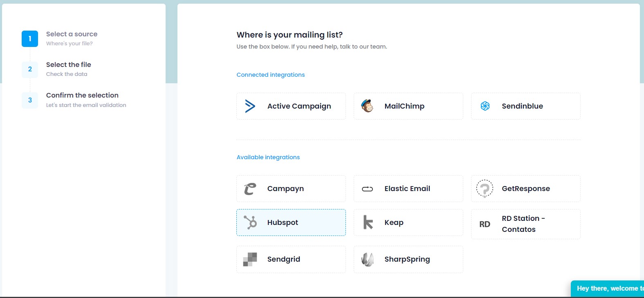Click the Connected integrations heading

pyautogui.click(x=270, y=75)
